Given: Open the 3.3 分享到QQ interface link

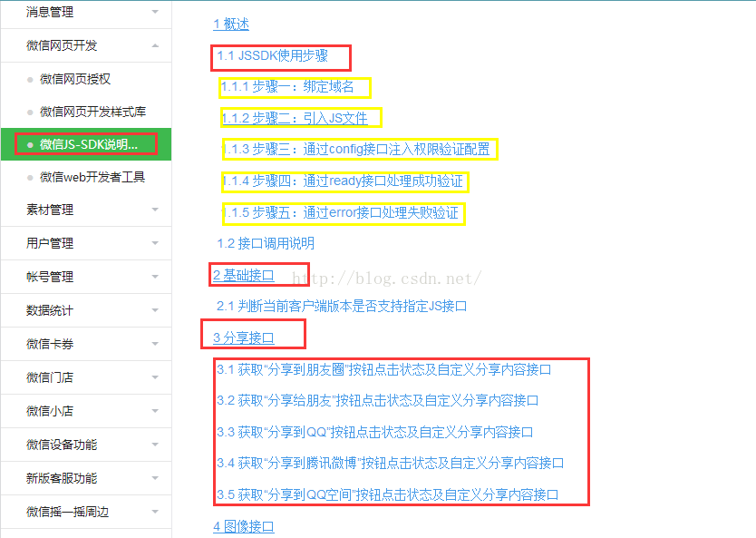Looking at the screenshot, I should point(374,432).
